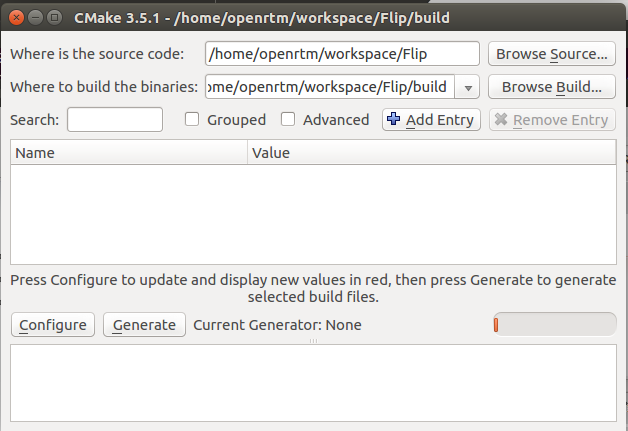Enable the Grouped checkbox
This screenshot has width=628, height=431.
tap(192, 119)
